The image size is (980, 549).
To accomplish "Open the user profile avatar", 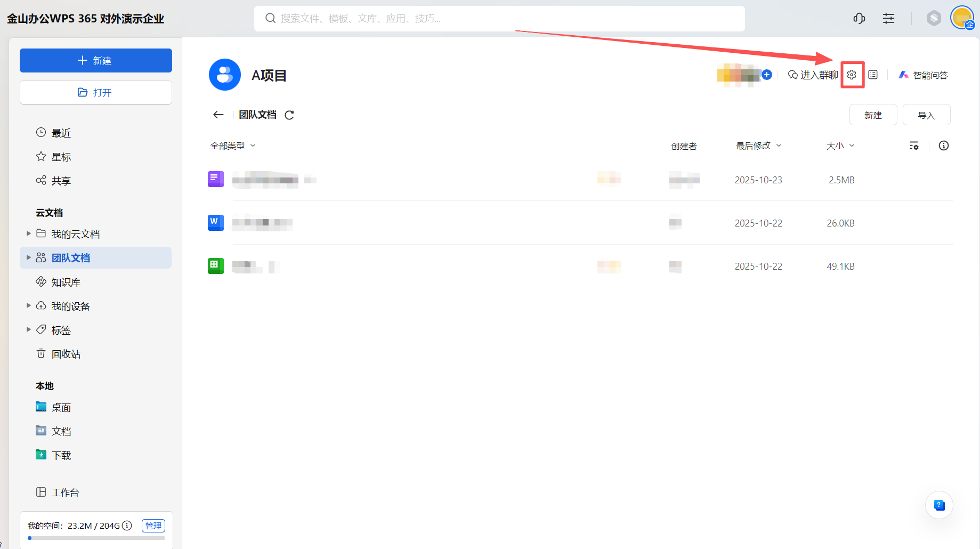I will click(x=962, y=18).
